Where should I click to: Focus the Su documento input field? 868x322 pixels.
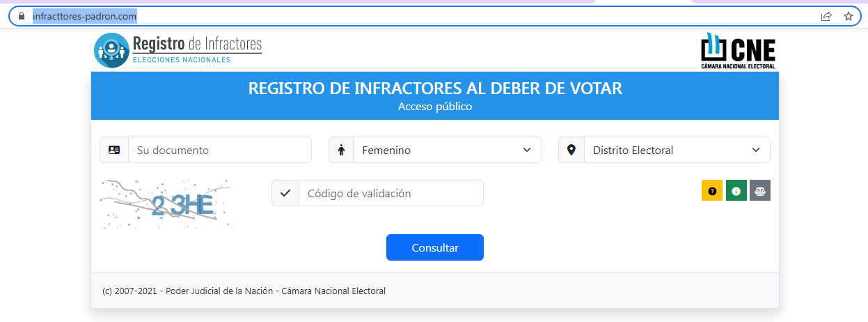[x=220, y=150]
